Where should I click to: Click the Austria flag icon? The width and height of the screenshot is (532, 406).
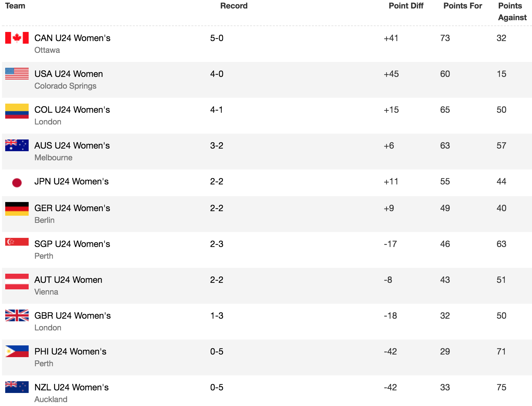coord(17,282)
